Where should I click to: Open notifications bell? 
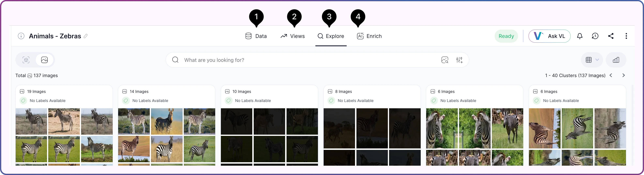580,36
